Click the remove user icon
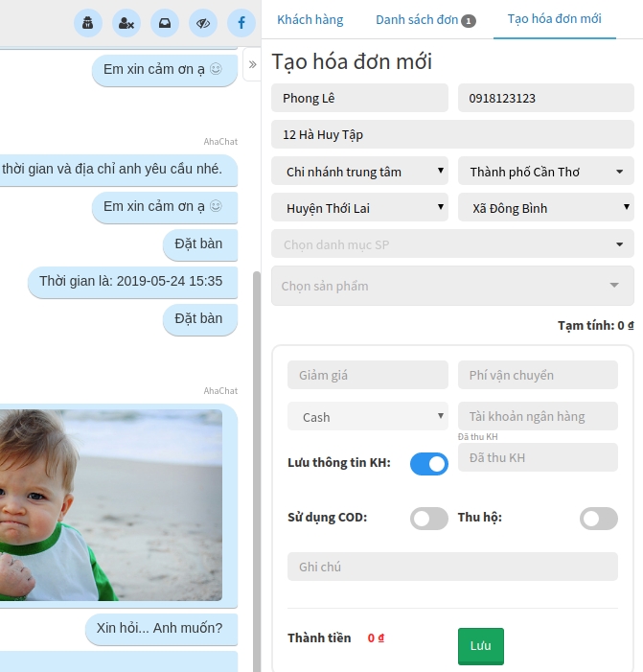Viewport: 643px width, 672px height. [x=126, y=23]
